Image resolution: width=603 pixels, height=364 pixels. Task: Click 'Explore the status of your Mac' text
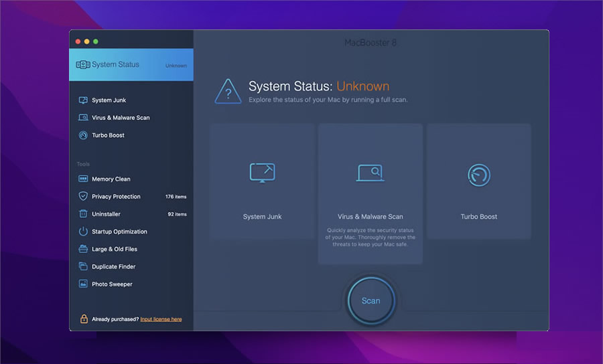[328, 100]
